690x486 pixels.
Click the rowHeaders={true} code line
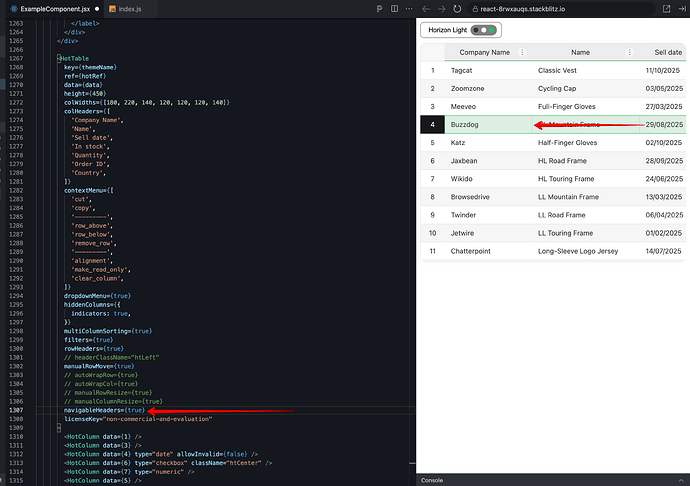[x=94, y=349]
